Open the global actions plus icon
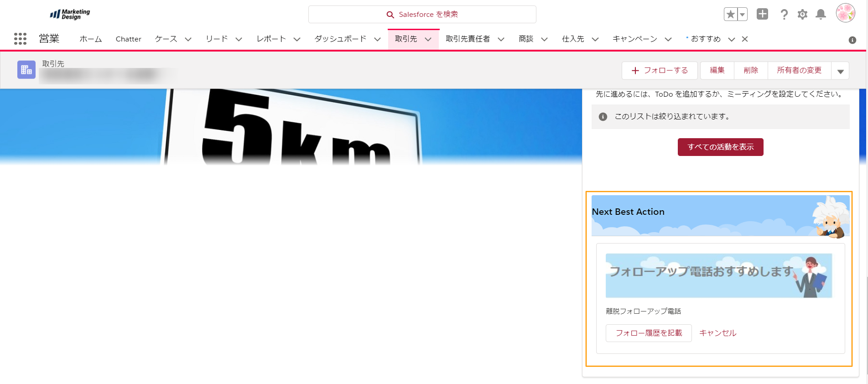This screenshot has width=868, height=384. (762, 14)
